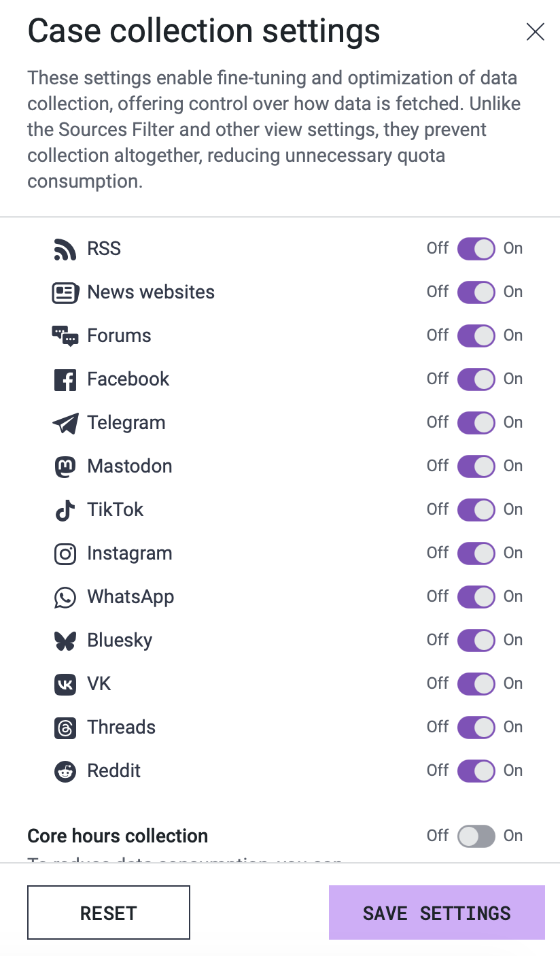
Task: Click the Telegram paper plane icon
Action: tap(65, 423)
